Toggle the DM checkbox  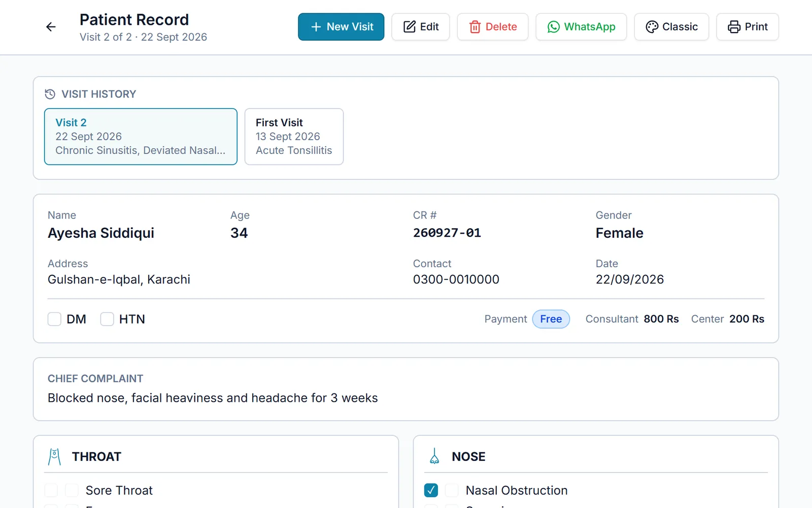click(54, 319)
